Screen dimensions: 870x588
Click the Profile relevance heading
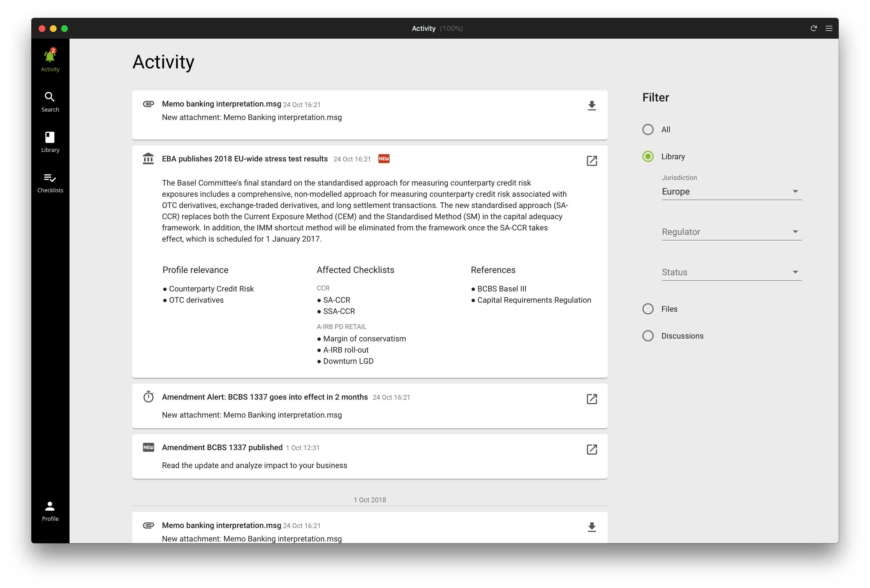tap(195, 270)
